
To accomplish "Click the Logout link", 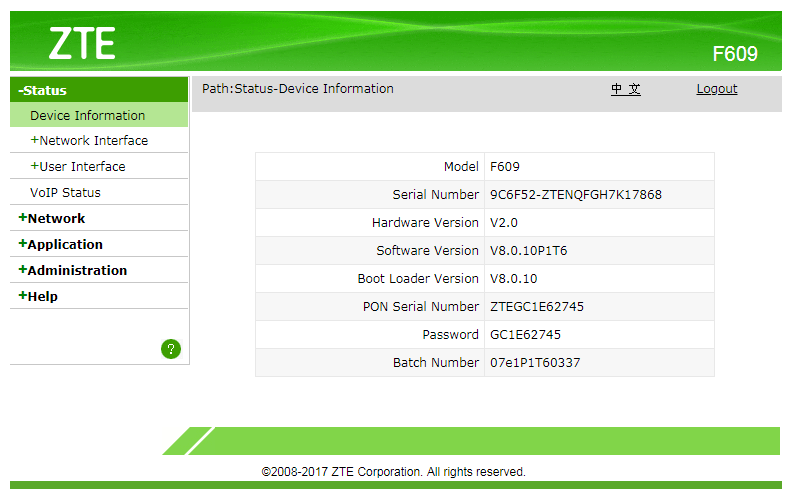I will click(717, 89).
